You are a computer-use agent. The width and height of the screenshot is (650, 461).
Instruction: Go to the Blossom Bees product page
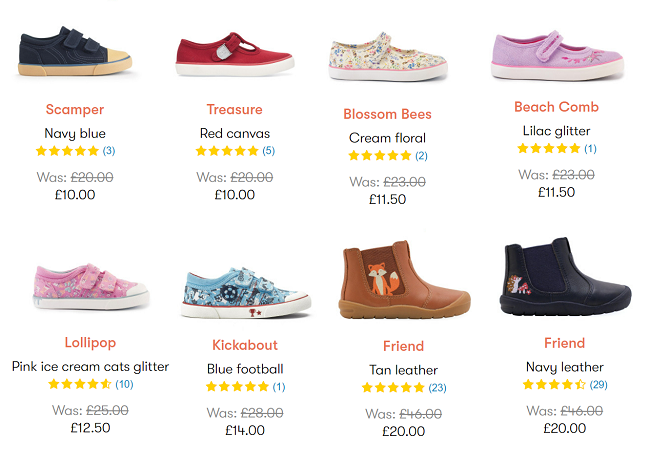387,114
